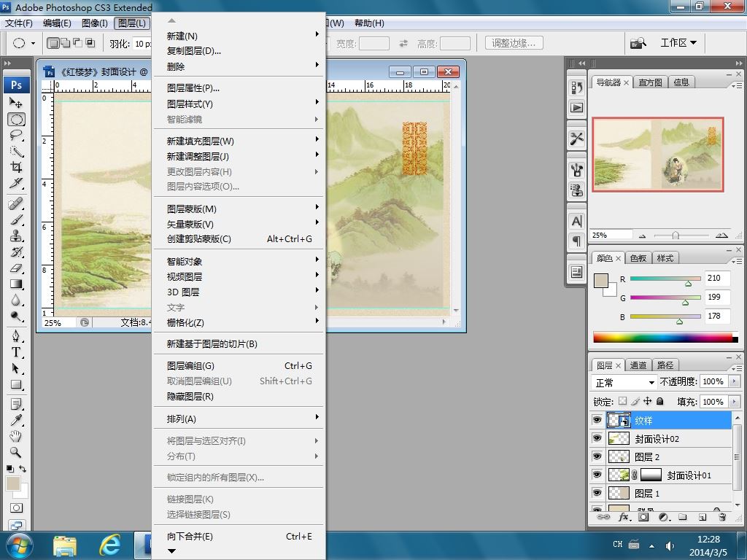Hide the 封面设计02 layer
This screenshot has width=747, height=560.
point(597,438)
